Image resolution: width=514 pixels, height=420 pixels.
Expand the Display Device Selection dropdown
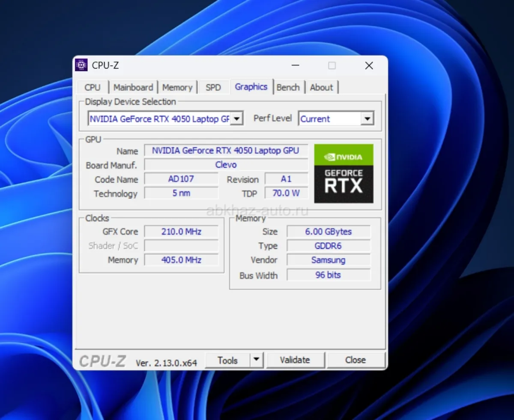pos(237,119)
